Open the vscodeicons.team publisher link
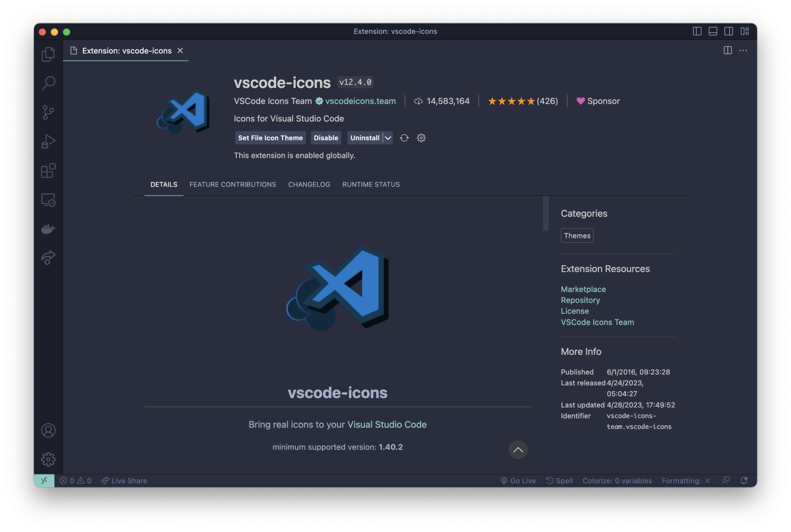791x532 pixels. point(360,101)
